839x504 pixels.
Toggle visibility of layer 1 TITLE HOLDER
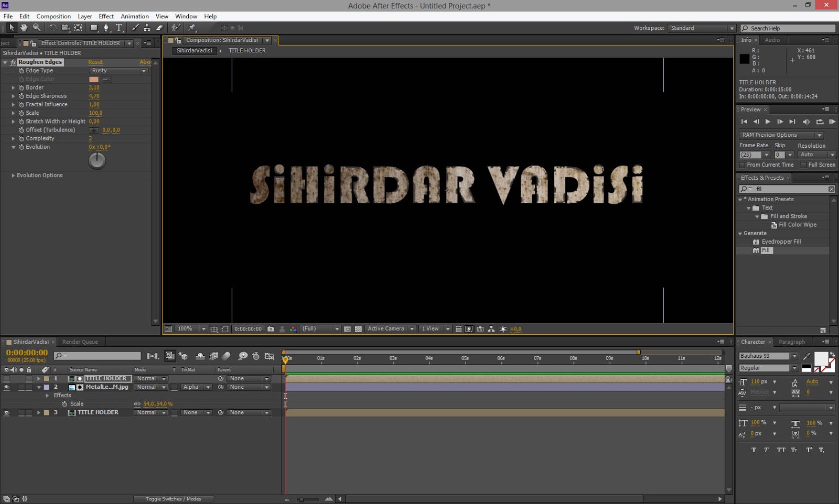click(6, 379)
